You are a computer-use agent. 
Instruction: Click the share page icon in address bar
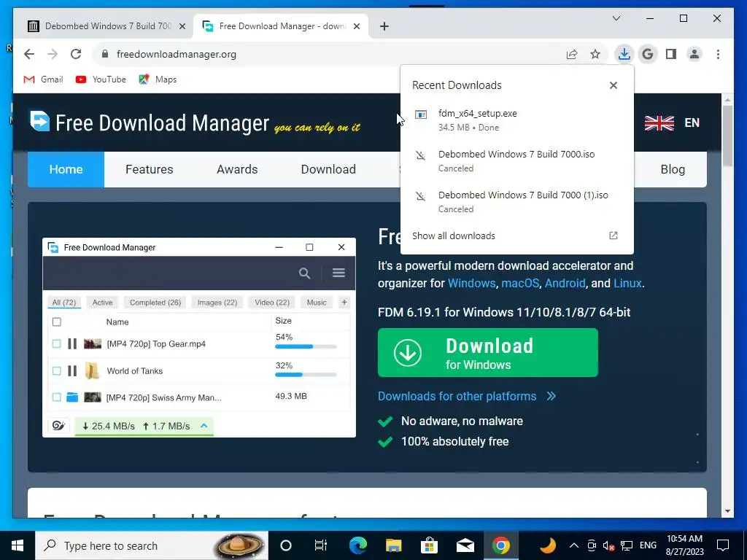[572, 54]
